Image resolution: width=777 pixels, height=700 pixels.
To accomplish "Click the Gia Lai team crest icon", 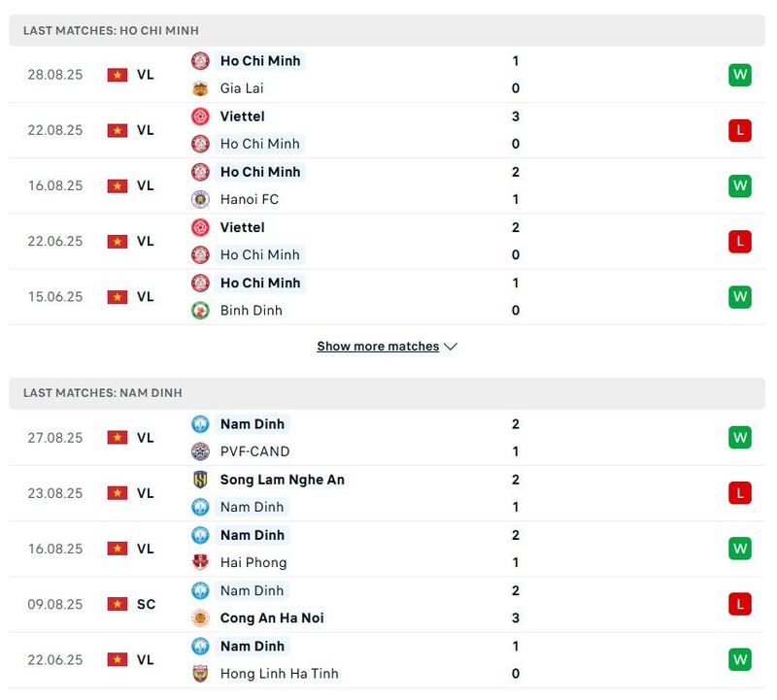I will coord(200,88).
